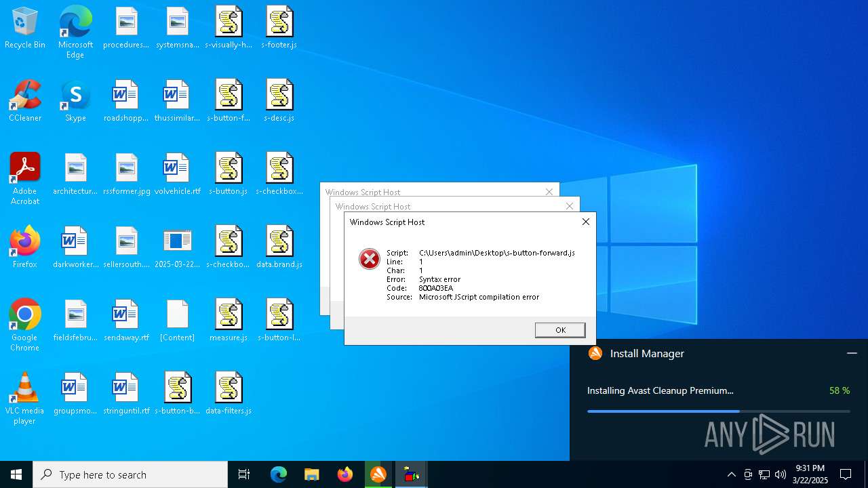
Task: Select the data-filters.js script file
Action: (229, 394)
